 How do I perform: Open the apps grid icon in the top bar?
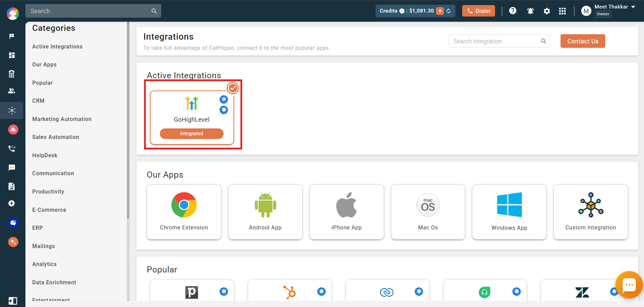click(562, 11)
